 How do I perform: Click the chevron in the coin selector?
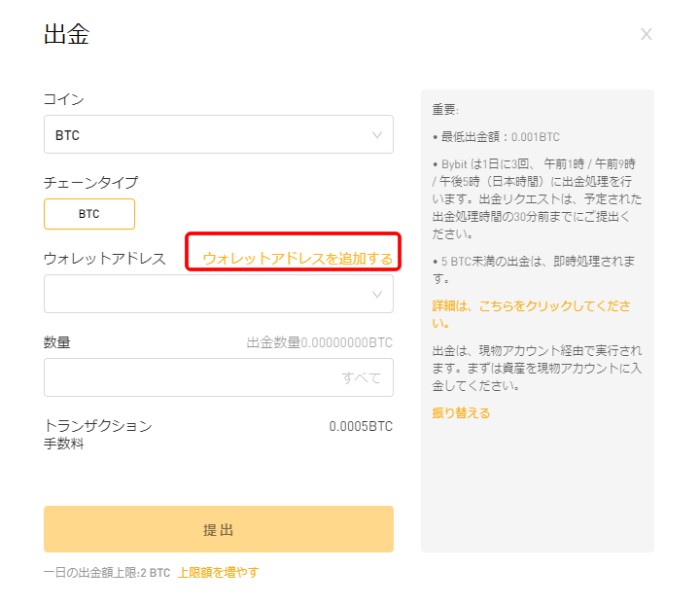click(377, 135)
